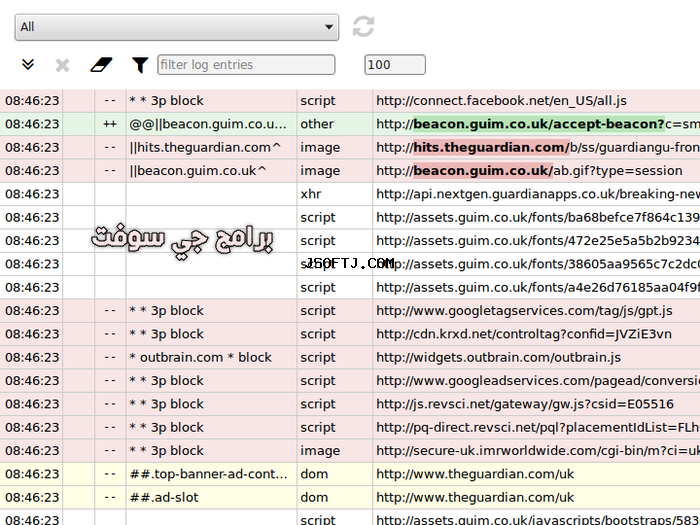
Task: Click the js.revsci.net gateway URL
Action: pyautogui.click(x=525, y=404)
